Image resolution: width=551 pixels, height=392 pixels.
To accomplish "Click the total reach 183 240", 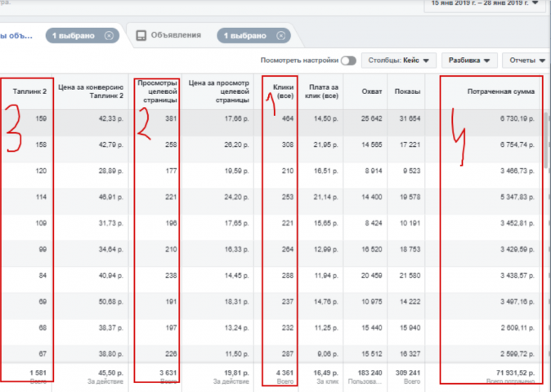I will [370, 373].
